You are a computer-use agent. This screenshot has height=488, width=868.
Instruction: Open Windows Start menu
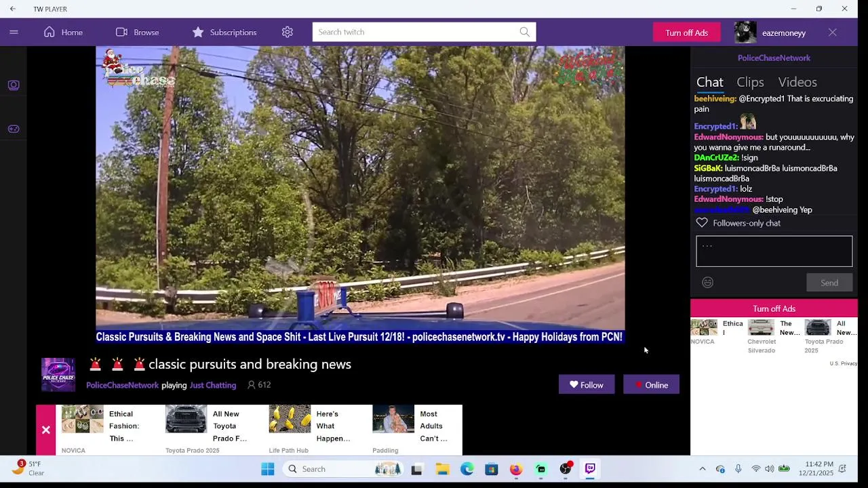268,469
